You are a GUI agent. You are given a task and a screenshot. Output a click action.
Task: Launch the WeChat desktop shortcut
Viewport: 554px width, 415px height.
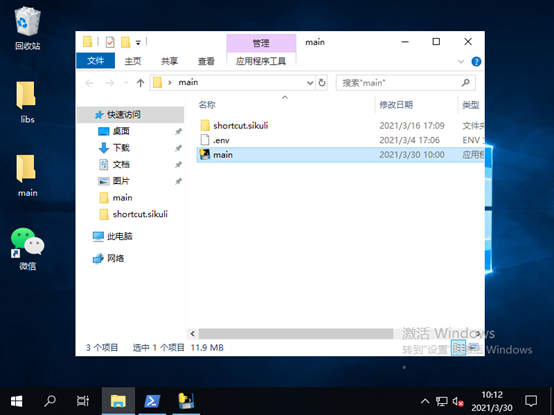point(27,249)
